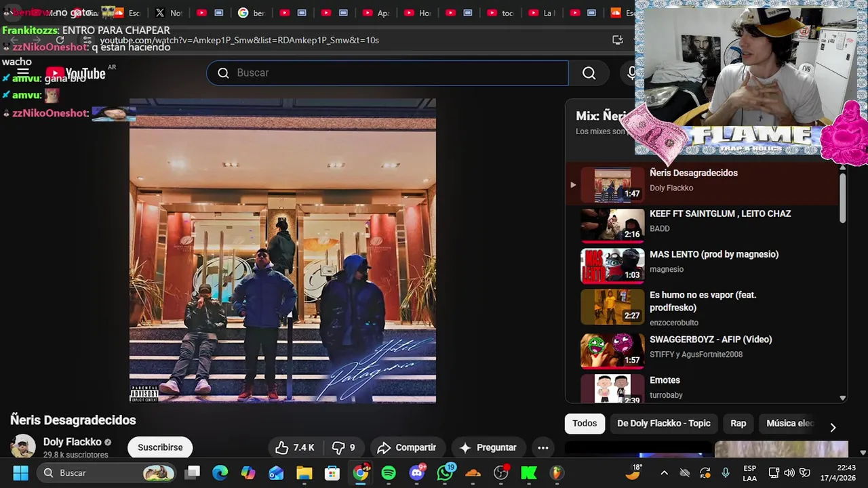868x488 pixels.
Task: Click the album cover video player
Action: coord(283,251)
